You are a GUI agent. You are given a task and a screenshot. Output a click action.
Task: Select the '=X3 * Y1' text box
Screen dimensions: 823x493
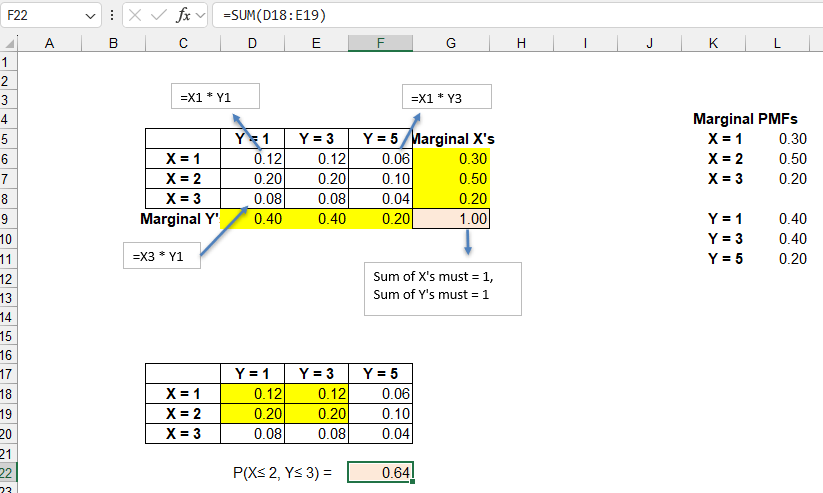162,257
